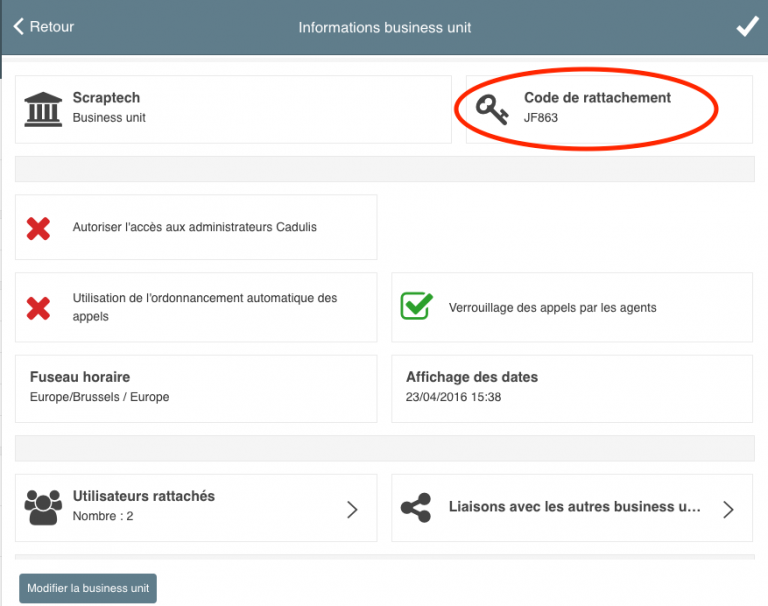Expand Utilisateurs rattachés with the chevron
Screen dimensions: 768x606
click(352, 509)
